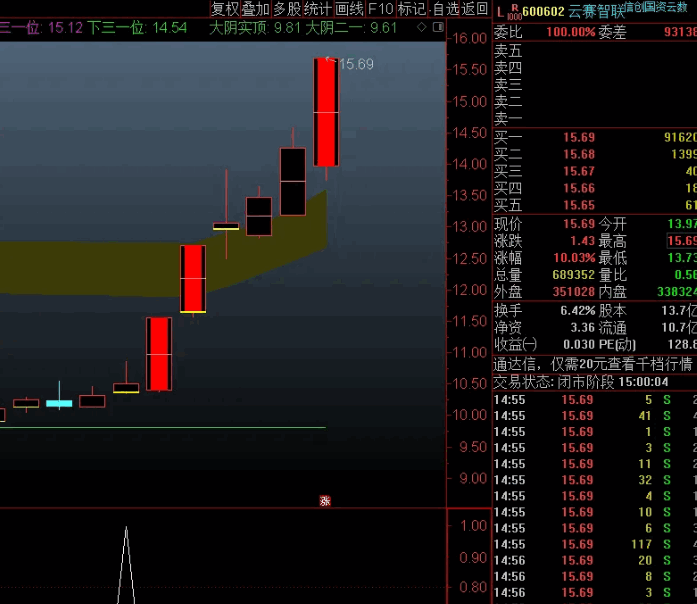Click the 通达信 20元千档行情 ad link
This screenshot has height=604, width=697.
[x=593, y=364]
